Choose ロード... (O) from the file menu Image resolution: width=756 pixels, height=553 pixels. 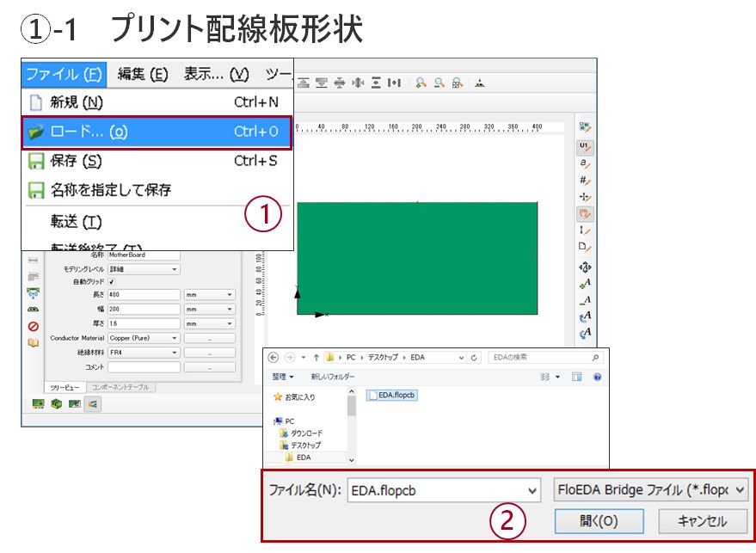pos(157,132)
